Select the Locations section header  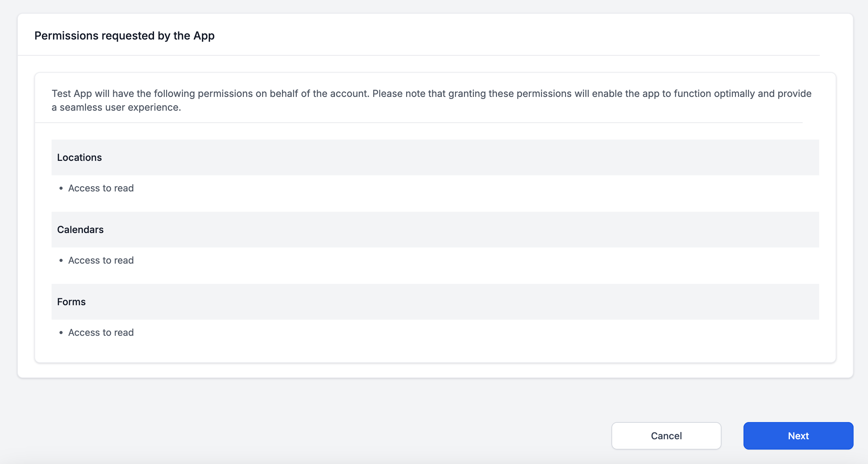79,157
